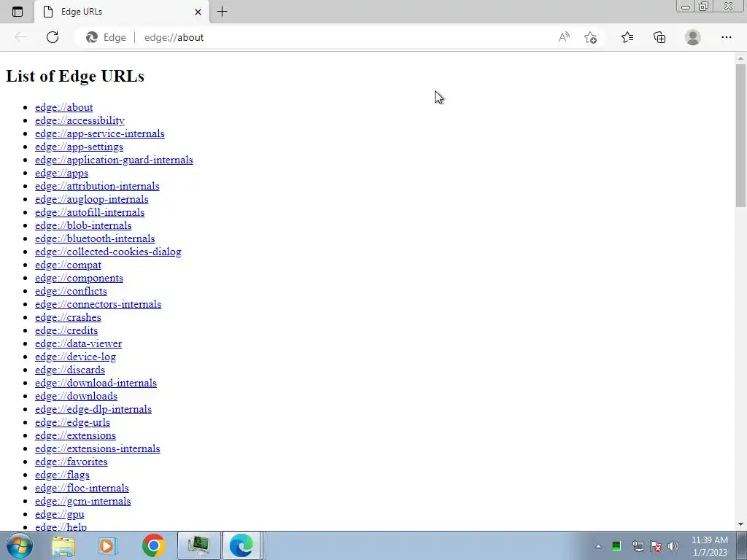Open a new tab with plus button

[222, 12]
